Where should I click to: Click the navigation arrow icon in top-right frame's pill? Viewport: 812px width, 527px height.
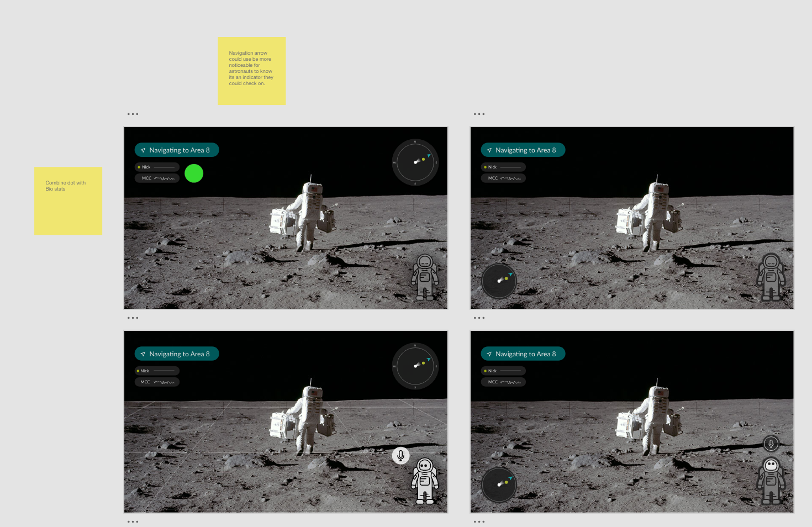click(489, 150)
